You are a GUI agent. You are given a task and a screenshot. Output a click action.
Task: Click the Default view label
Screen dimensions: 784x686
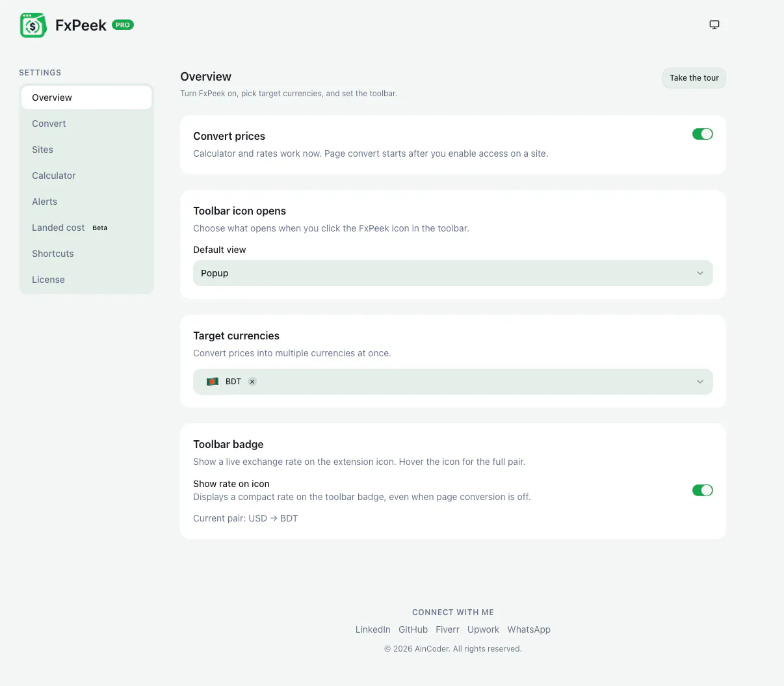coord(220,250)
